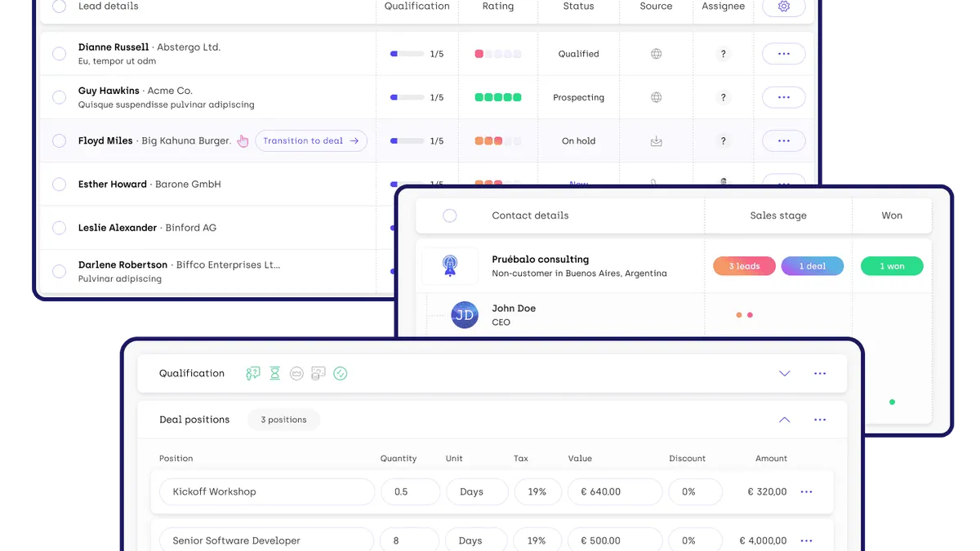Click the value field showing € 640.00
Viewport: 980px width, 551px height.
pos(615,492)
